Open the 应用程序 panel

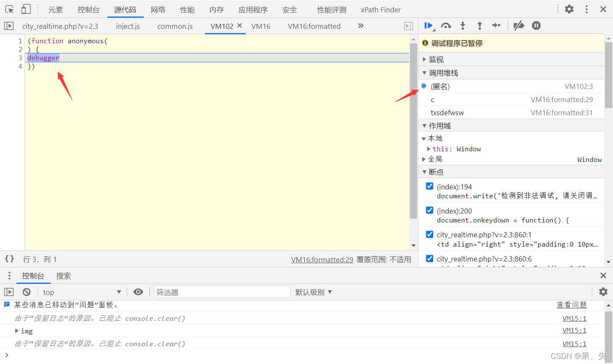[x=253, y=9]
